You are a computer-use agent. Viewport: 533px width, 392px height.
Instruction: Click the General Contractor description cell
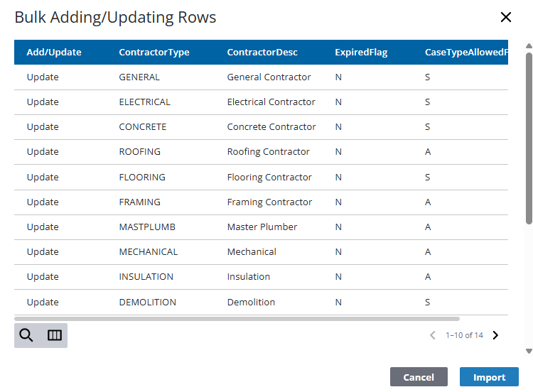(x=269, y=77)
